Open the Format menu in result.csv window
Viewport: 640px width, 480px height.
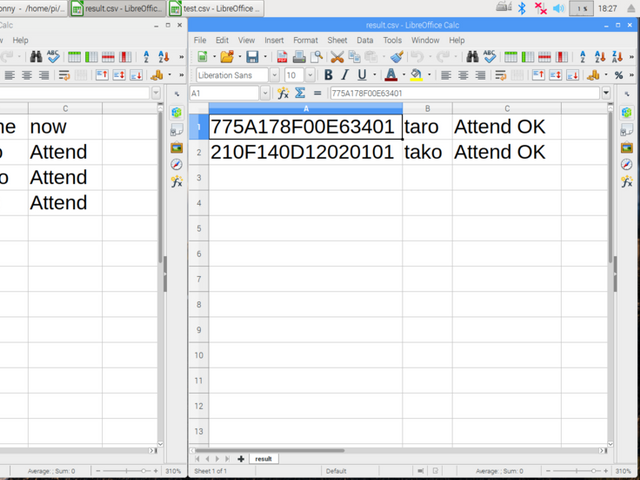[305, 40]
